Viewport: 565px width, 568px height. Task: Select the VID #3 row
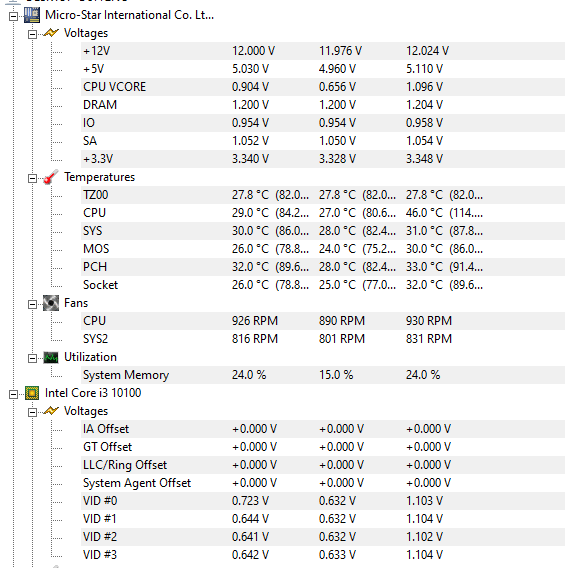(x=323, y=555)
